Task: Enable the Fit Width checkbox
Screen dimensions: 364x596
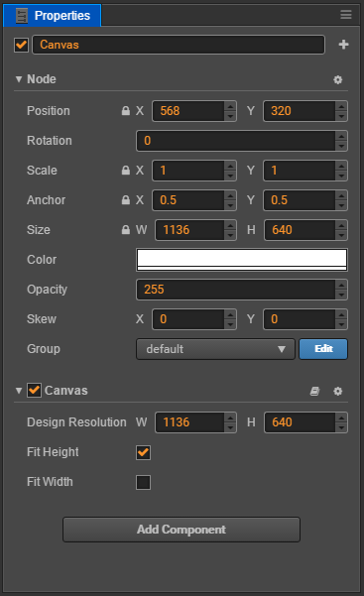Action: pyautogui.click(x=143, y=482)
